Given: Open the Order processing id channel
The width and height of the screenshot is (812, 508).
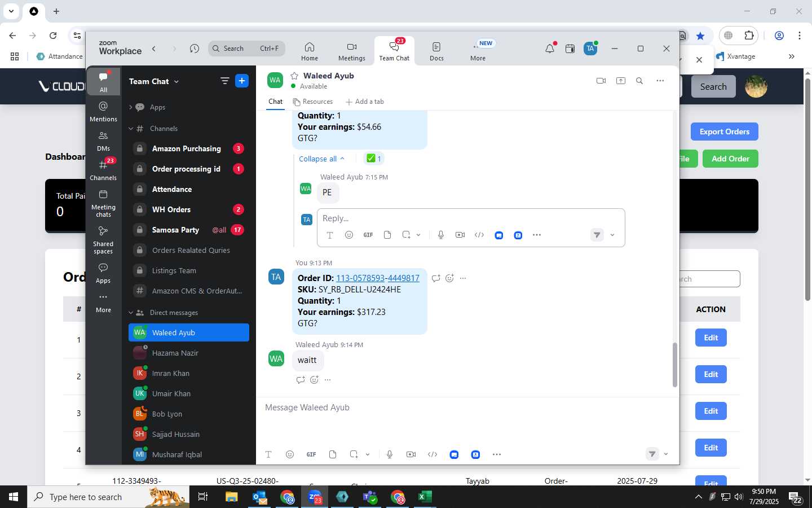Looking at the screenshot, I should tap(189, 169).
